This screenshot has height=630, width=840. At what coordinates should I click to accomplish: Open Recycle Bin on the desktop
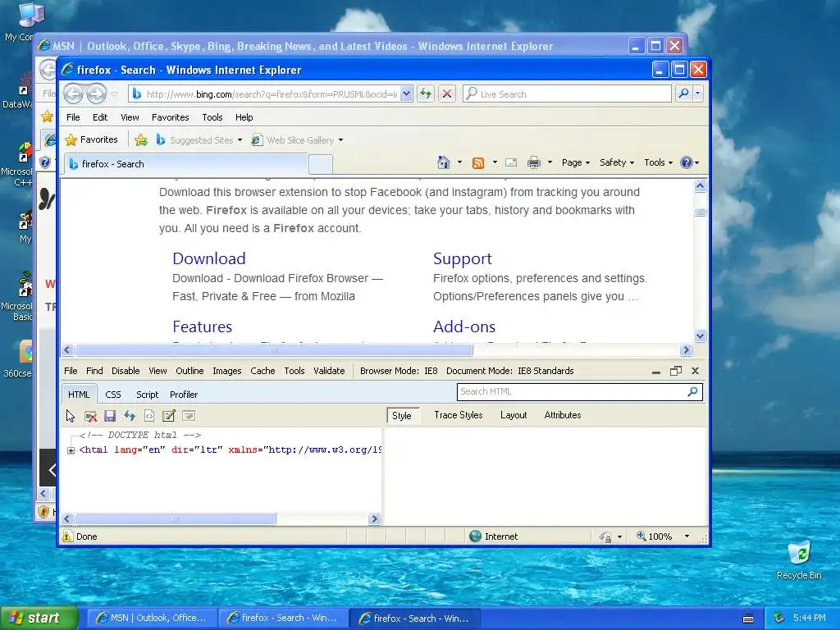click(x=799, y=560)
